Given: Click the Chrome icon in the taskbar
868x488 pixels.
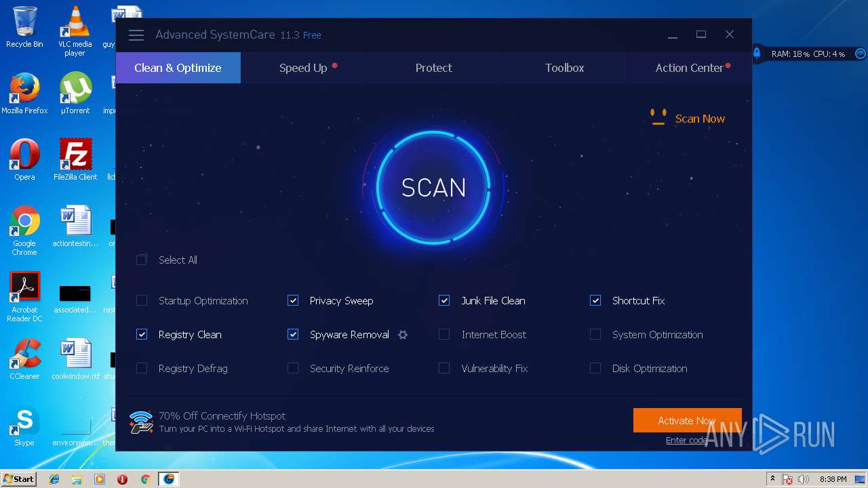Looking at the screenshot, I should tap(145, 479).
